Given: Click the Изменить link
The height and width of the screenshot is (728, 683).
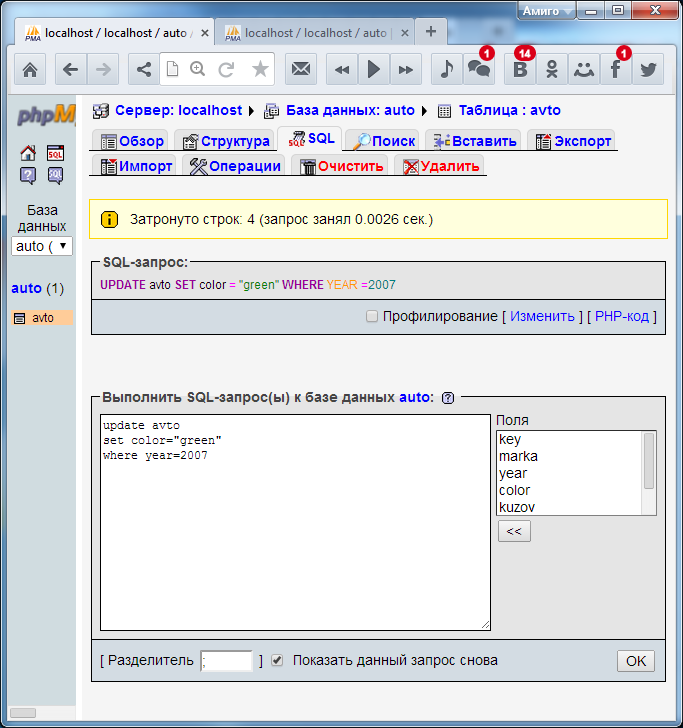Looking at the screenshot, I should click(542, 316).
